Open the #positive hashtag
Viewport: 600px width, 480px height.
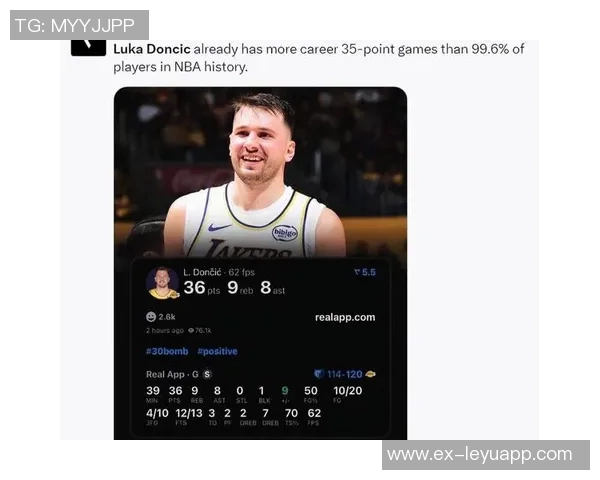217,351
